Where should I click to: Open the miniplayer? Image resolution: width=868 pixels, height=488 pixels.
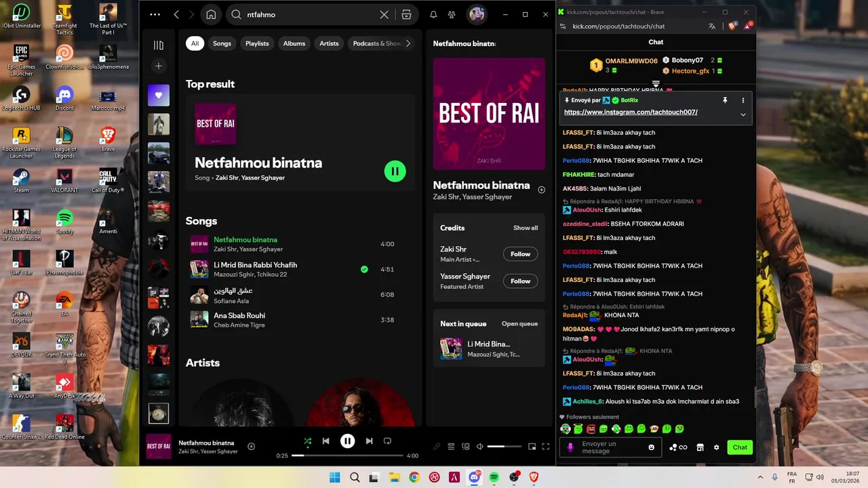coord(532,447)
